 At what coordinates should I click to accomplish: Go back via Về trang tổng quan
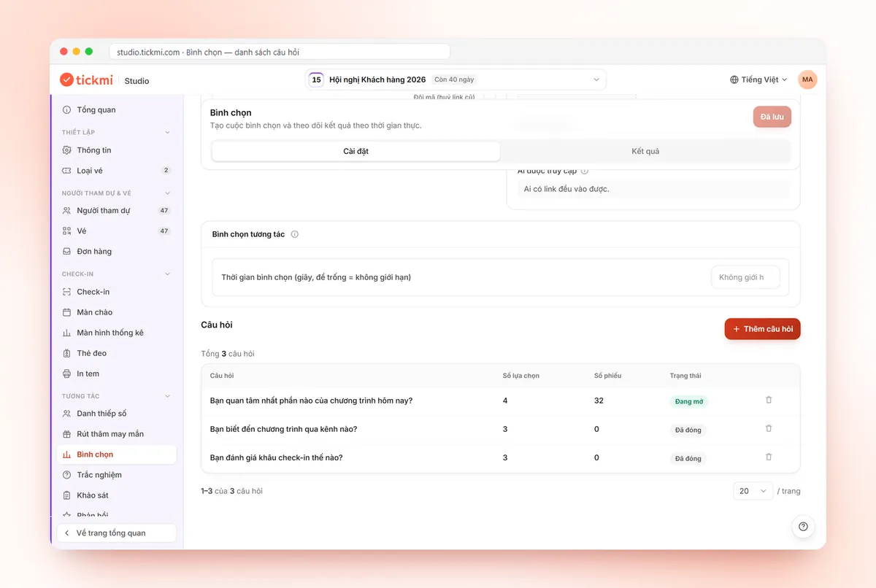click(117, 533)
